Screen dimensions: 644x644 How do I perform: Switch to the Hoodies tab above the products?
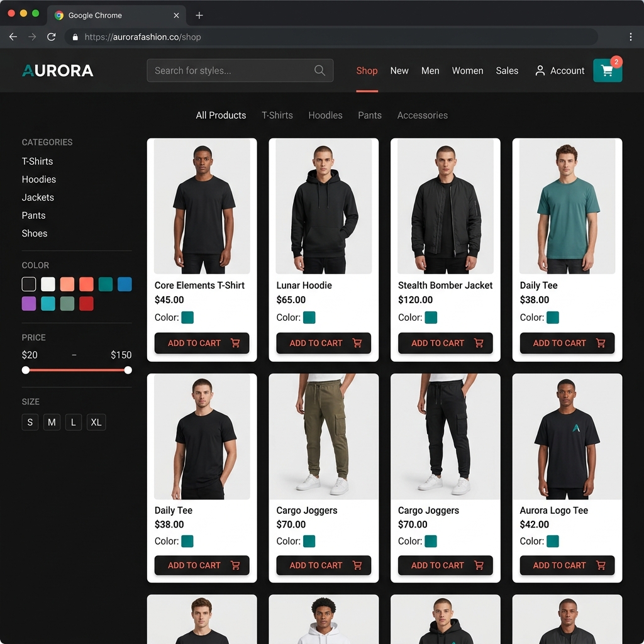325,116
